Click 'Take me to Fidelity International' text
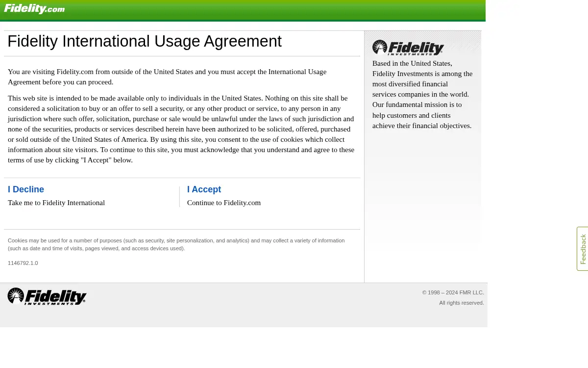This screenshot has height=368, width=588. pos(56,203)
